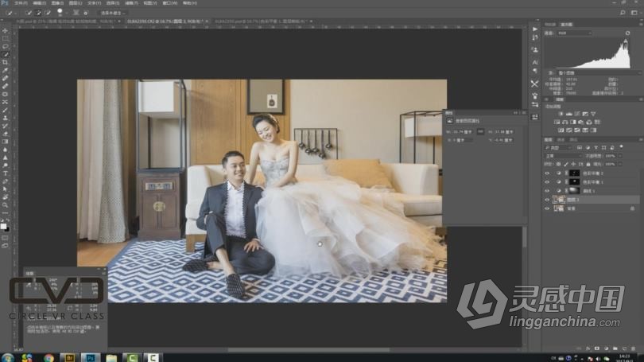Add a Levels adjustment
Screen dimensions: 644x362
[x=568, y=114]
